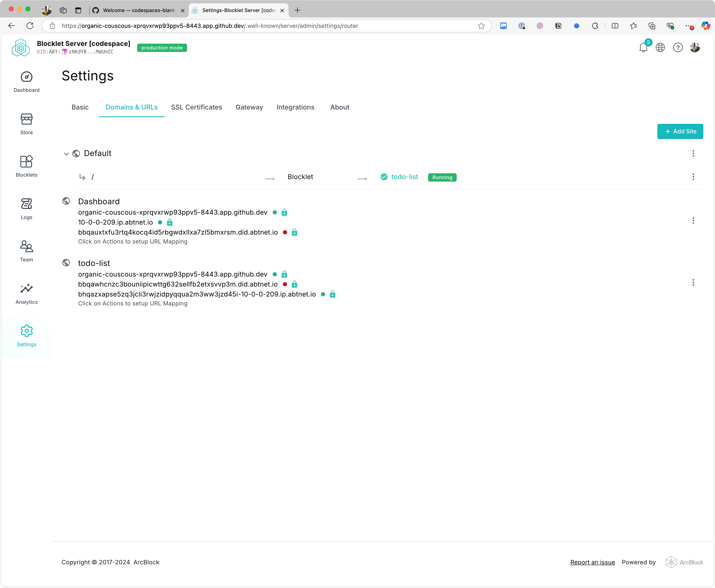Click the browser address bar URL
Image resolution: width=715 pixels, height=588 pixels.
tap(210, 26)
